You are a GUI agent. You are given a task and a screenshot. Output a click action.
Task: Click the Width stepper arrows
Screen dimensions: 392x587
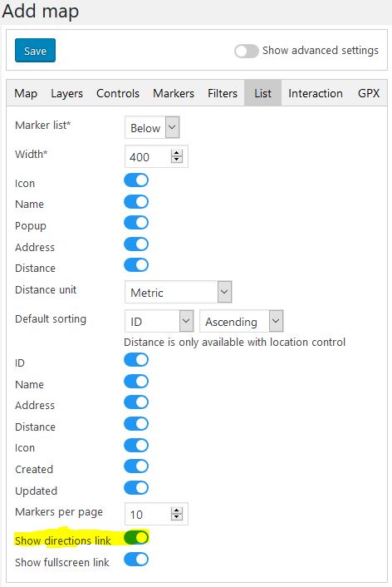pyautogui.click(x=177, y=156)
